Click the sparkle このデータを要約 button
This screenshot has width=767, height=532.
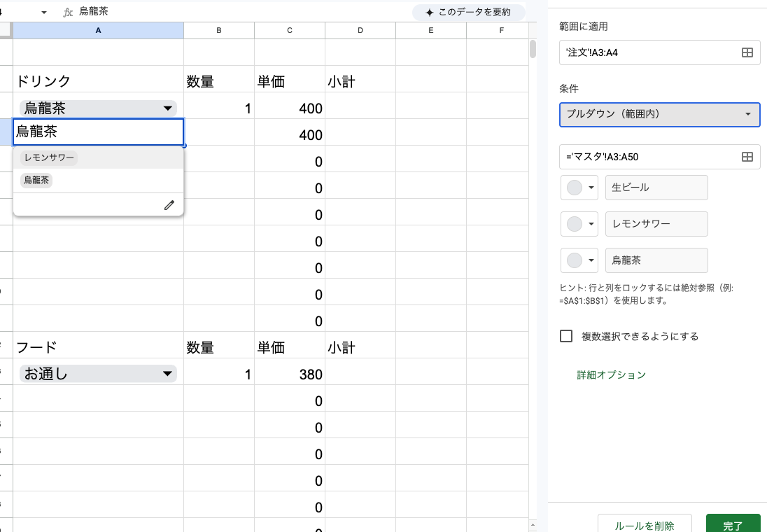pyautogui.click(x=469, y=12)
